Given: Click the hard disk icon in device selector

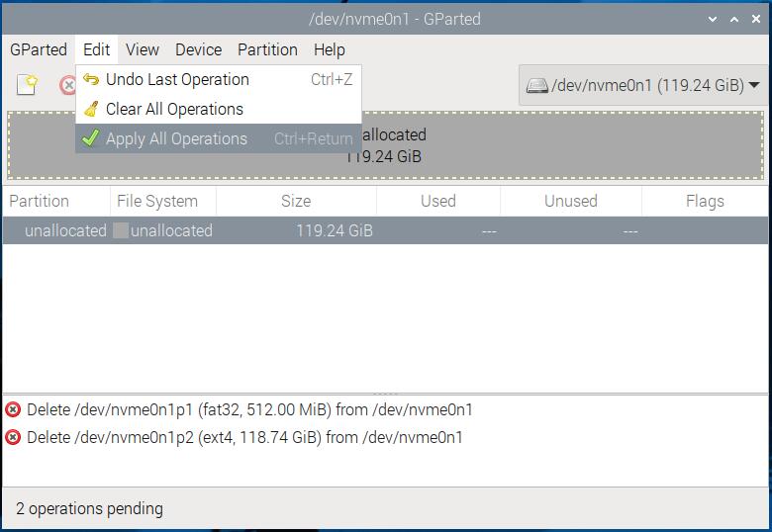Looking at the screenshot, I should [536, 86].
